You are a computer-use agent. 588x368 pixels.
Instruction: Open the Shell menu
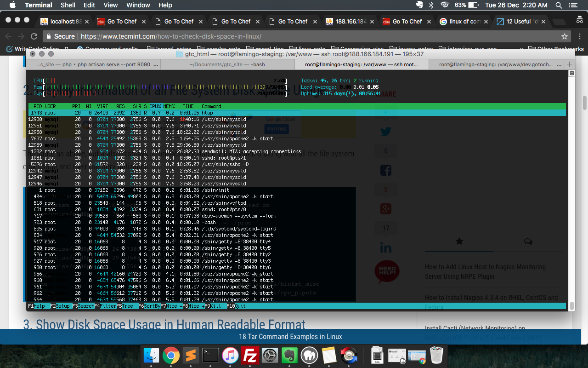[x=68, y=5]
